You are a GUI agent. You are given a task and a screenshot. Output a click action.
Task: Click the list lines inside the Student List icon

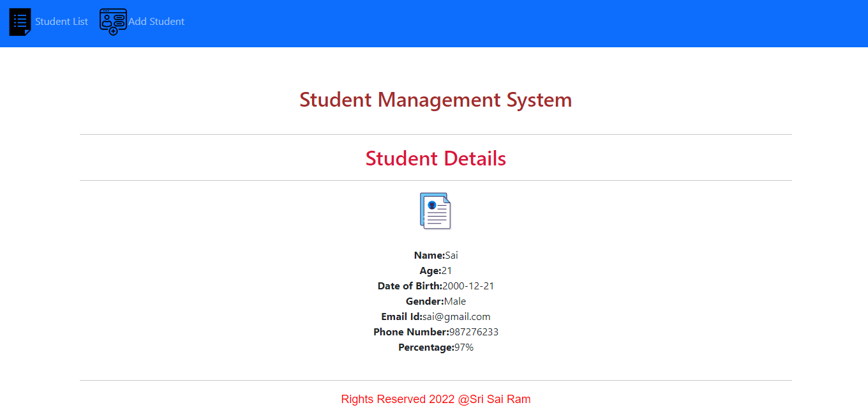(20, 20)
